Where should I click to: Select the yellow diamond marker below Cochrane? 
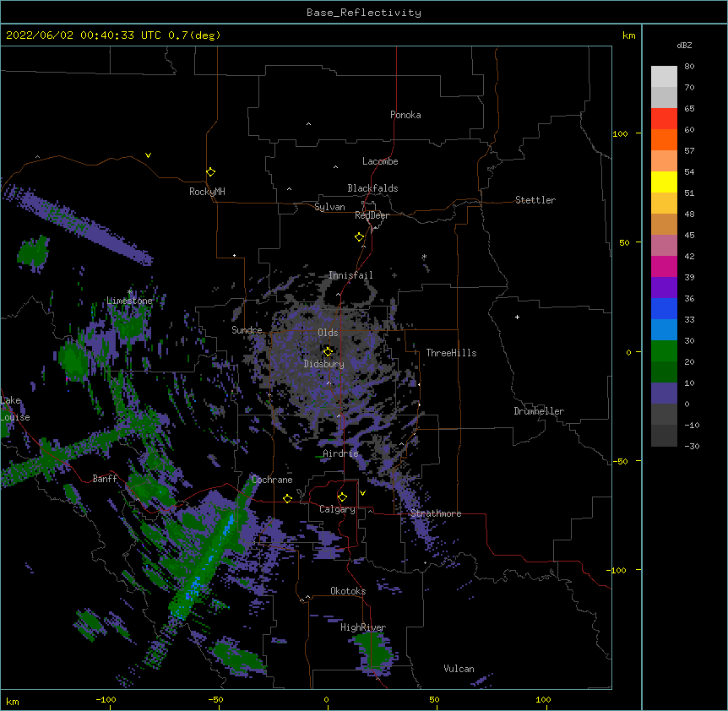pyautogui.click(x=287, y=498)
